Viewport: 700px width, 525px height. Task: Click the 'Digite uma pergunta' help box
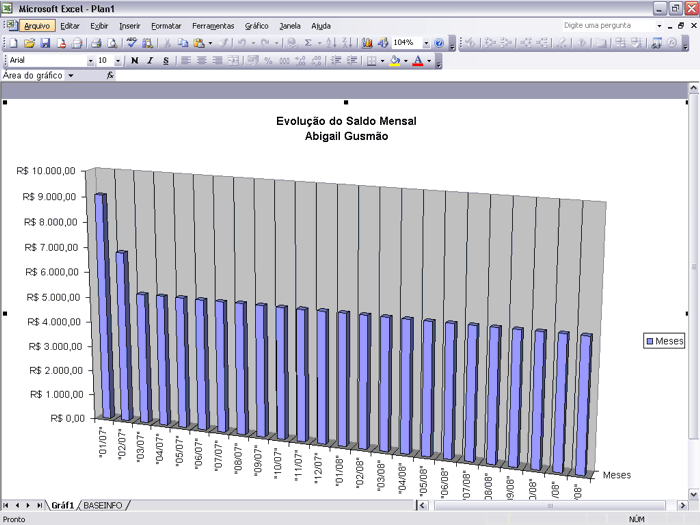606,25
